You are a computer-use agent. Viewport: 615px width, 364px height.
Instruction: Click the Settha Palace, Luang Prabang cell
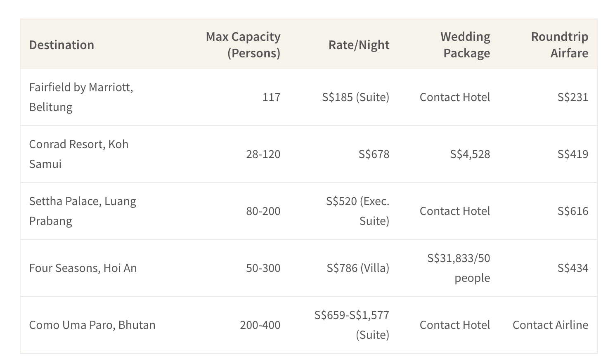click(83, 211)
